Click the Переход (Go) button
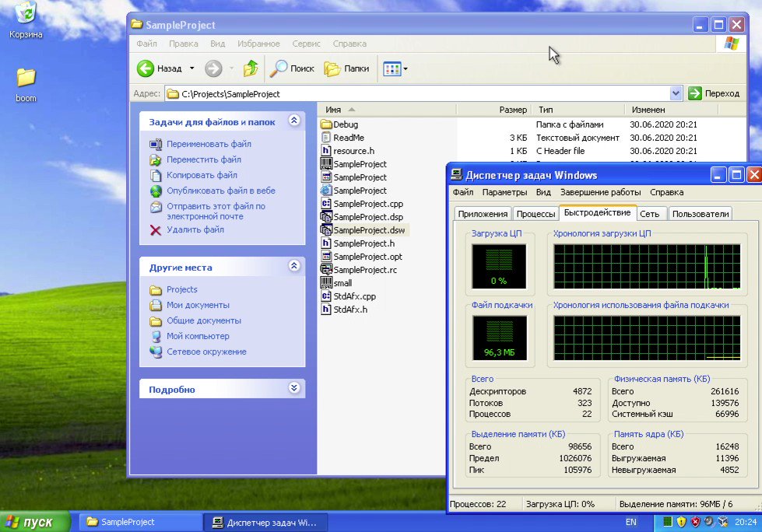The image size is (762, 532). tap(715, 93)
